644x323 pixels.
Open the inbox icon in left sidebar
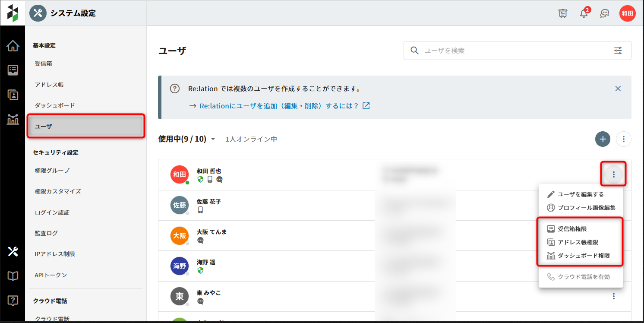pos(13,70)
